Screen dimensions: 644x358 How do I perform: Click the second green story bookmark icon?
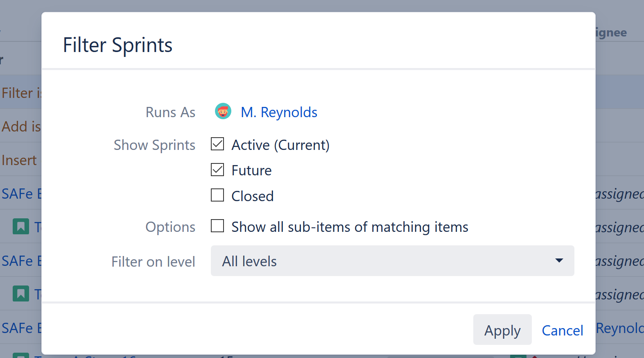(x=21, y=294)
